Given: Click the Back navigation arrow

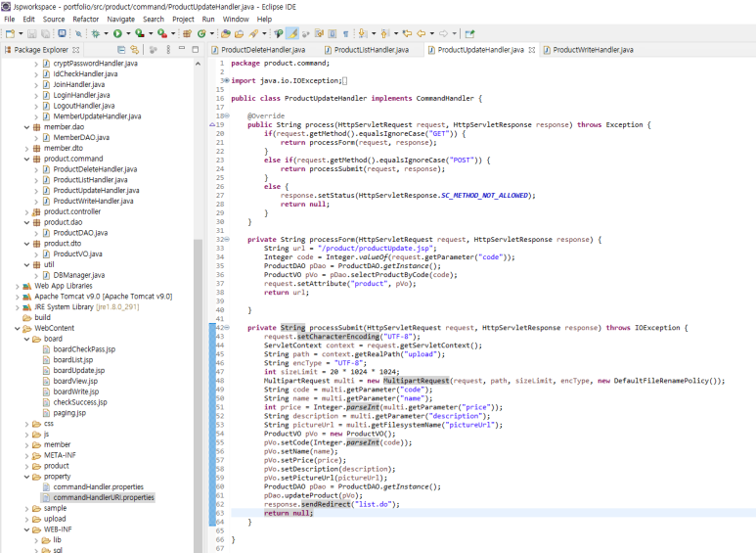Looking at the screenshot, I should [422, 34].
